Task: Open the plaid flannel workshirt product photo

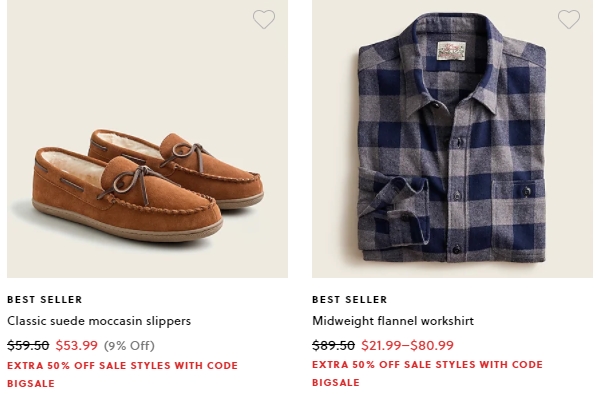Action: 452,139
